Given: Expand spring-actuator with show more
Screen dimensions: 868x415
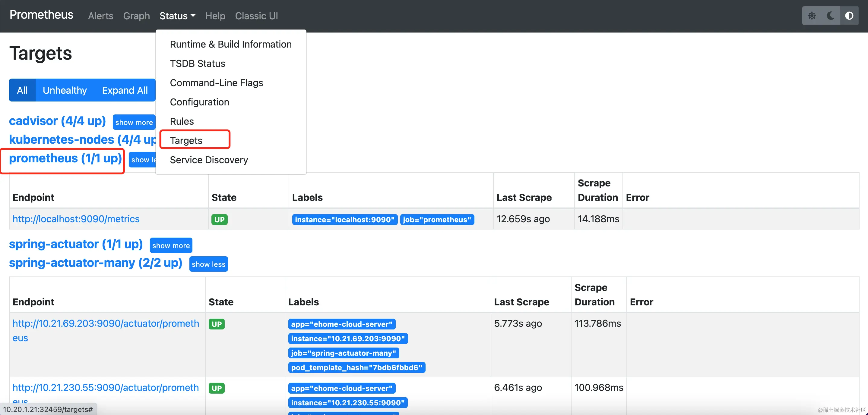Looking at the screenshot, I should pyautogui.click(x=171, y=245).
